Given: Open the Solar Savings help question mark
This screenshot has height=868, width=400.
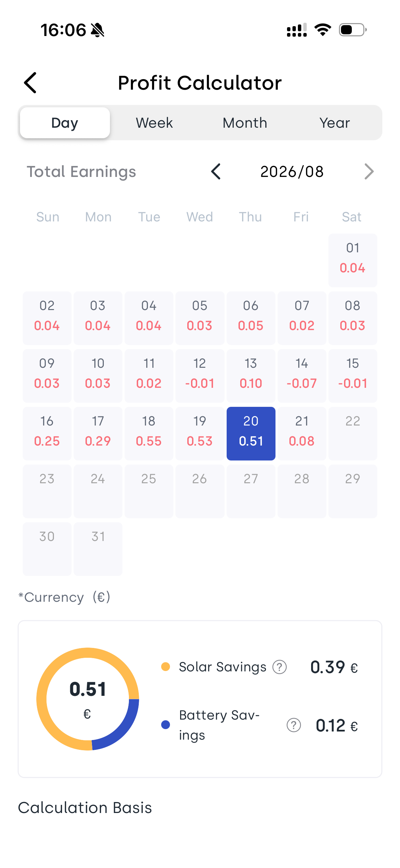Looking at the screenshot, I should tap(280, 667).
